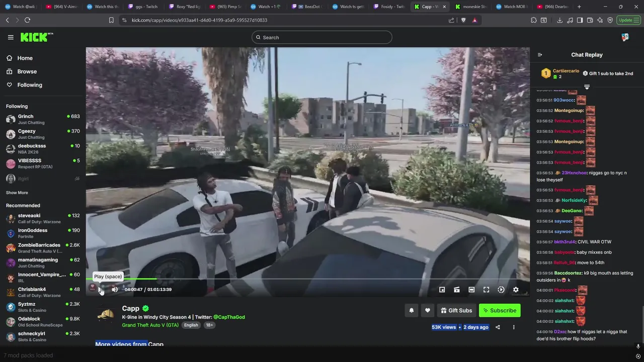
Task: Open Browse in sidebar
Action: click(43, 71)
